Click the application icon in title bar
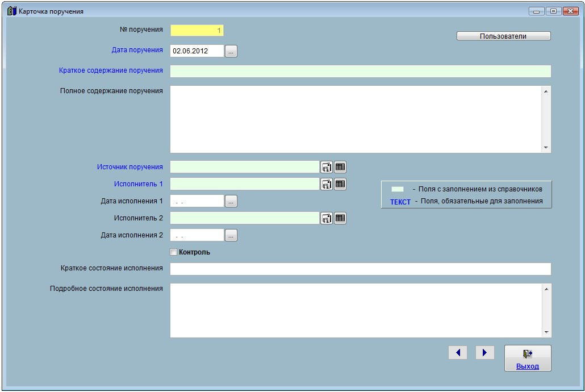Viewport: 585px width, 392px height. coord(12,11)
